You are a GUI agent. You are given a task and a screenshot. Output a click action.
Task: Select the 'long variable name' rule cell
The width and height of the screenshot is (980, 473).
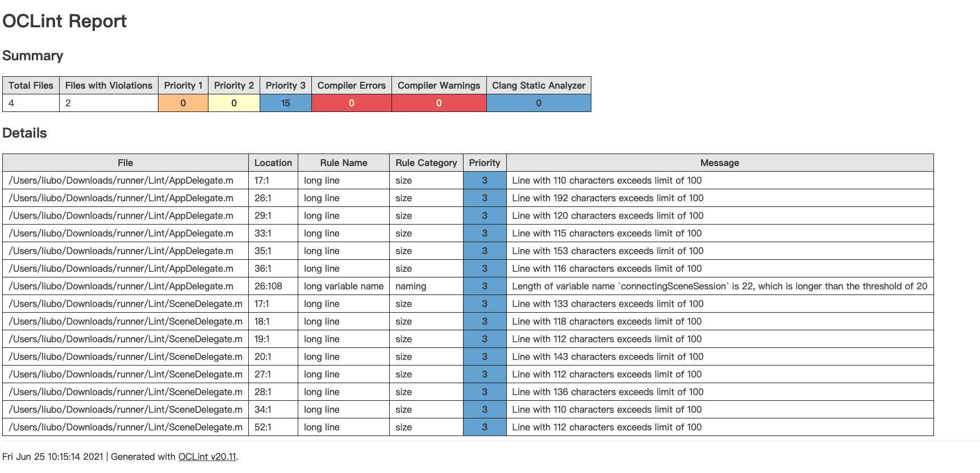coord(343,286)
